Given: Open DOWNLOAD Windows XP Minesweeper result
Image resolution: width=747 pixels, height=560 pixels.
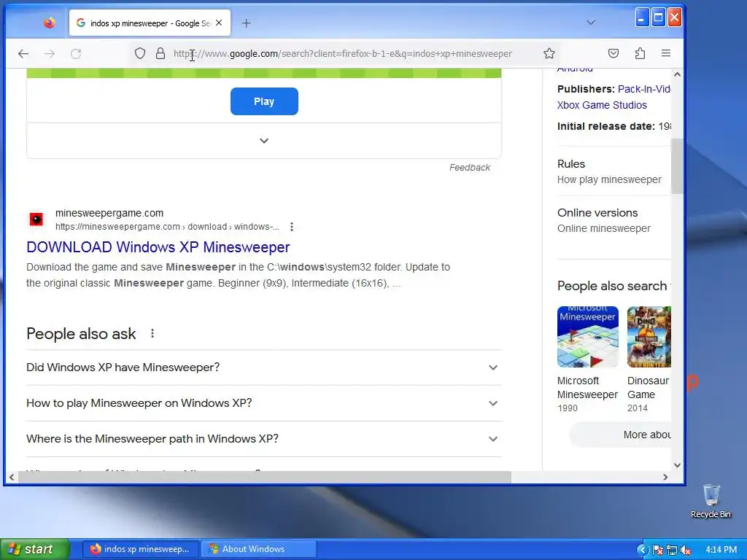Looking at the screenshot, I should click(x=158, y=247).
